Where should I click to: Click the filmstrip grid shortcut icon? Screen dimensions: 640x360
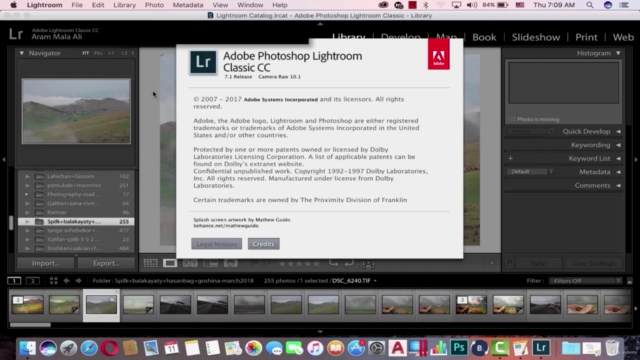[53, 281]
